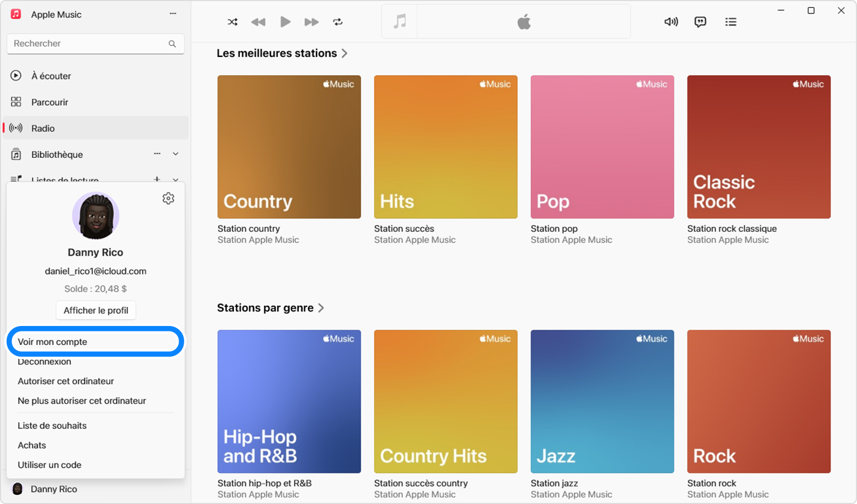
Task: Open account settings gear icon
Action: (x=168, y=198)
